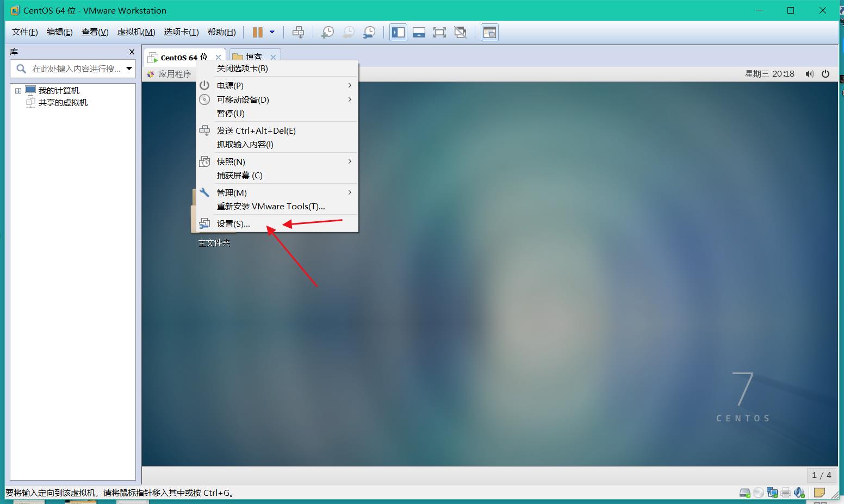Take a snapshot using the toolbar clock-plus icon

pos(327,33)
